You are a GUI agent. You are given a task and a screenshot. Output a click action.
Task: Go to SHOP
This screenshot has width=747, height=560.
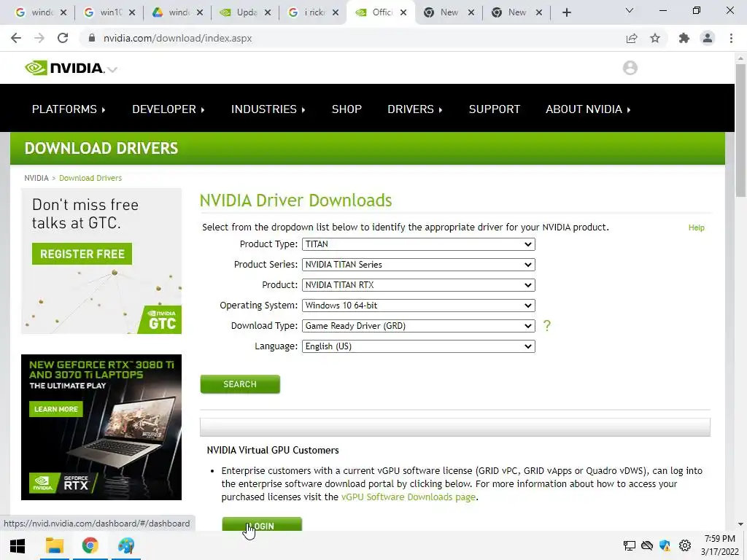(347, 109)
